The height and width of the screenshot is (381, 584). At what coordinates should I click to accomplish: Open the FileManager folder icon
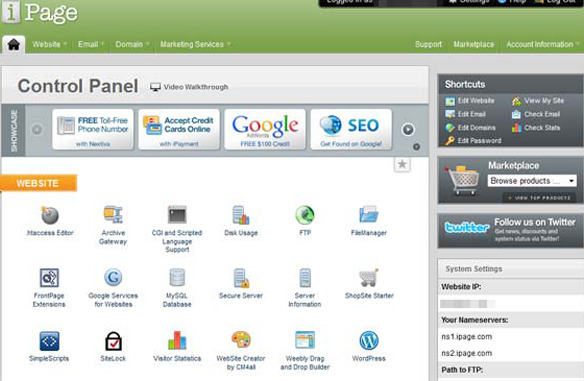pos(369,215)
